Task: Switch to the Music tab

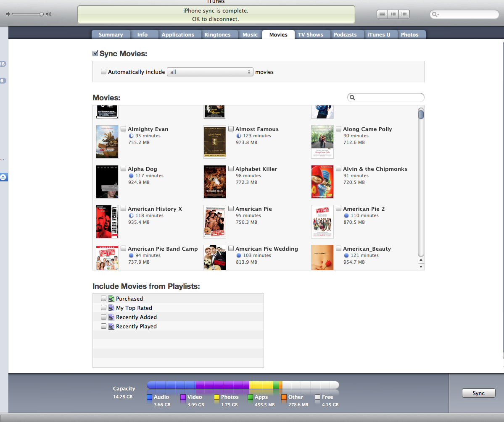Action: click(250, 35)
